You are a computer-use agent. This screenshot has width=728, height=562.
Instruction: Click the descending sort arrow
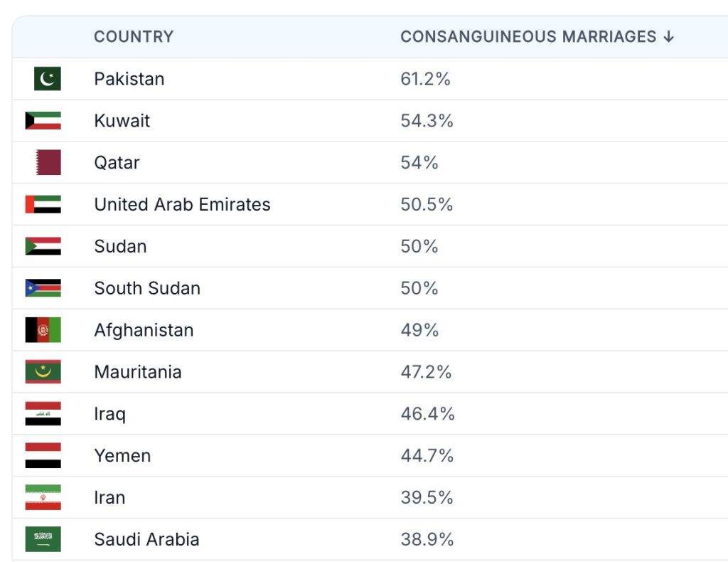[x=668, y=37]
